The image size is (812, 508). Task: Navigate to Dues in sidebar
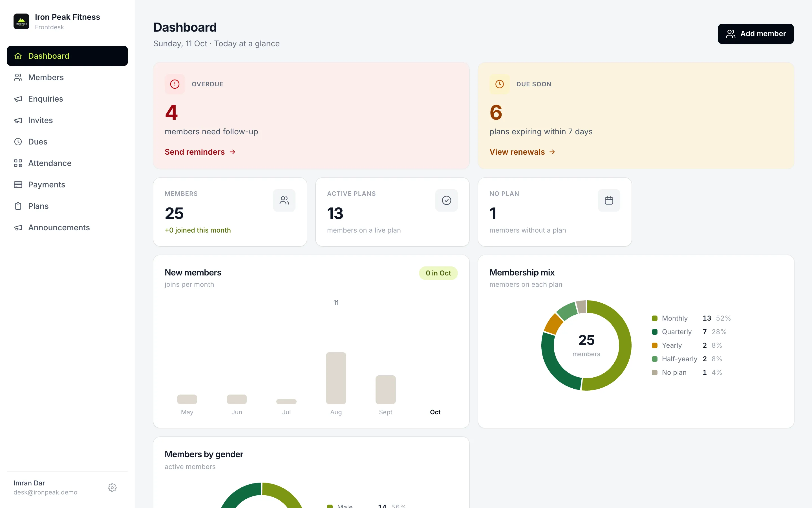pos(67,142)
